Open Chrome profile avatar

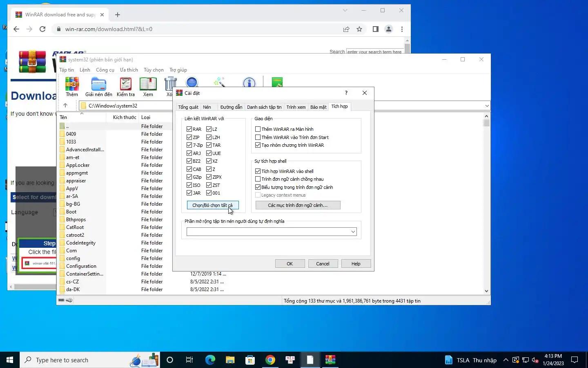click(389, 29)
